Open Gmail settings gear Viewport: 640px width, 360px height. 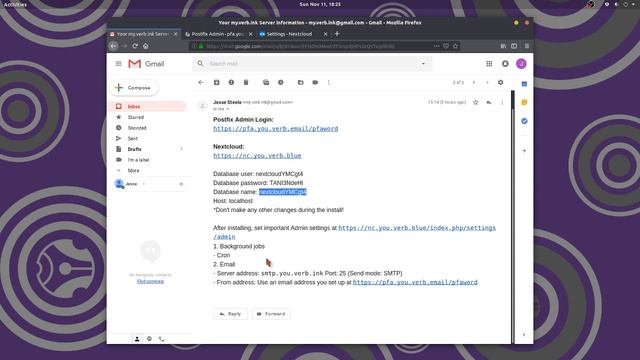[x=501, y=82]
